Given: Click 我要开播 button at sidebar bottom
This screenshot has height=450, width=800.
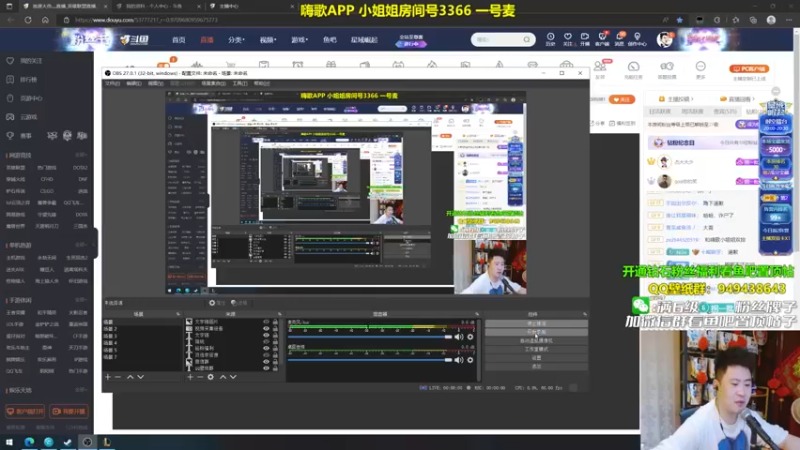Looking at the screenshot, I should (x=69, y=411).
